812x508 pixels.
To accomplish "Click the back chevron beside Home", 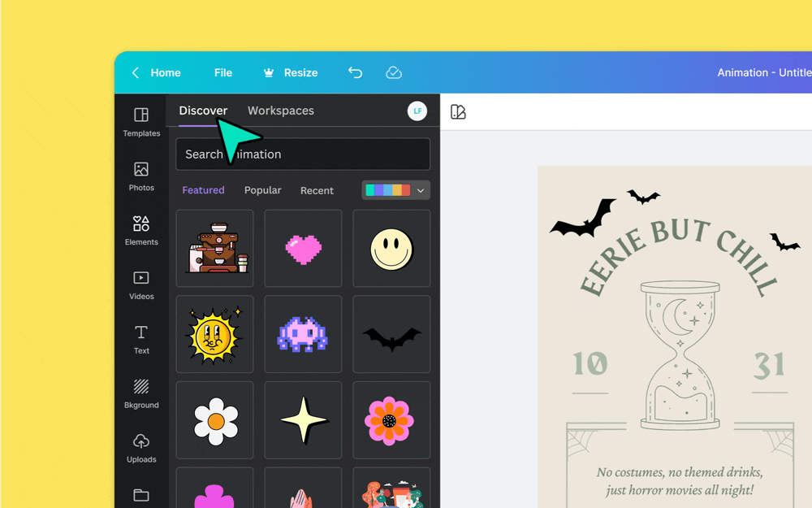I will coord(136,72).
